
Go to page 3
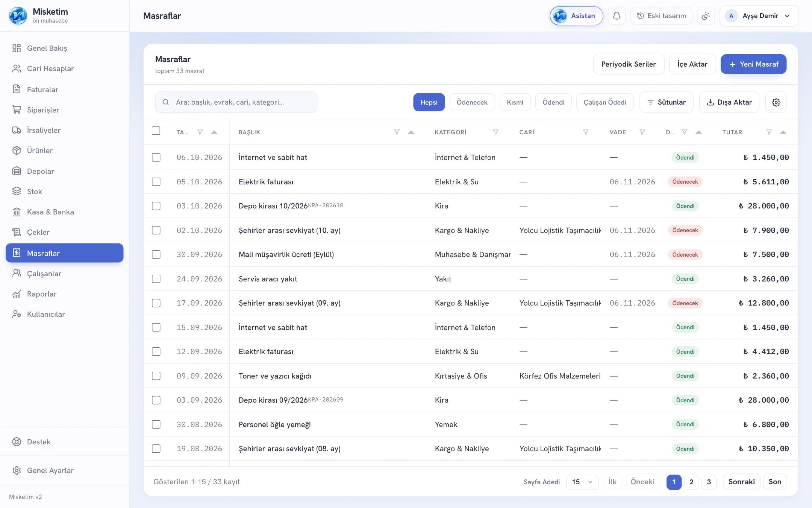pyautogui.click(x=709, y=482)
